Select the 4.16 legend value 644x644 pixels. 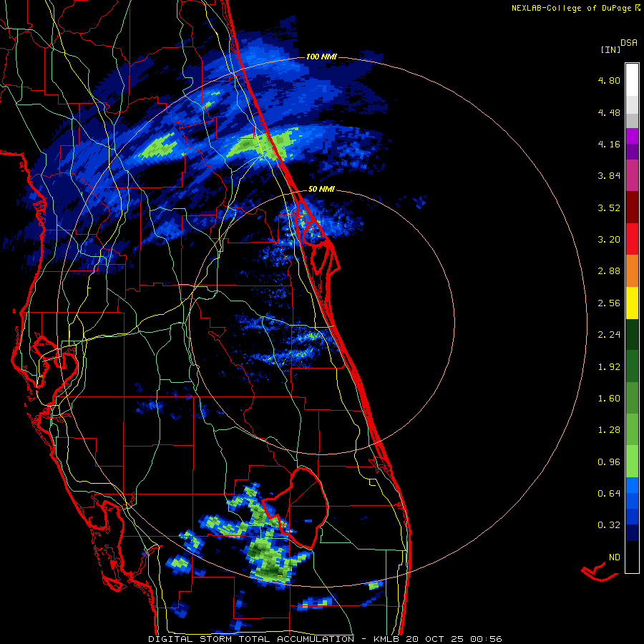point(609,144)
